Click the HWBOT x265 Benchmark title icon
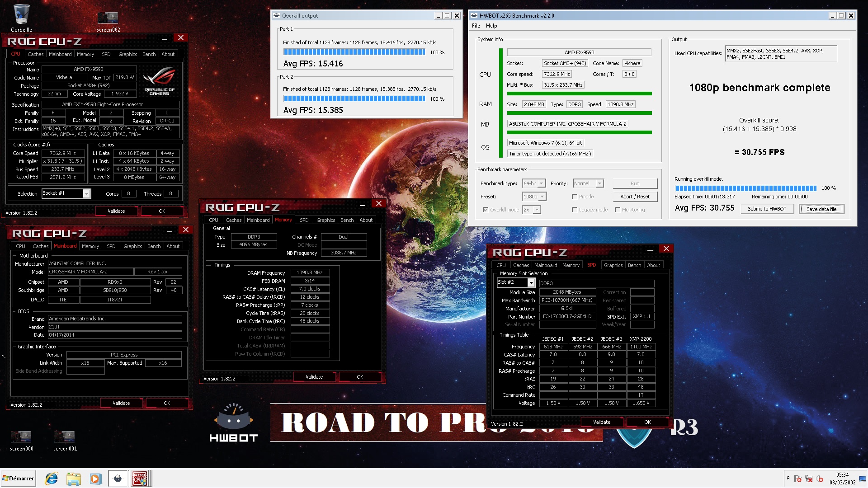This screenshot has height=488, width=868. [474, 15]
